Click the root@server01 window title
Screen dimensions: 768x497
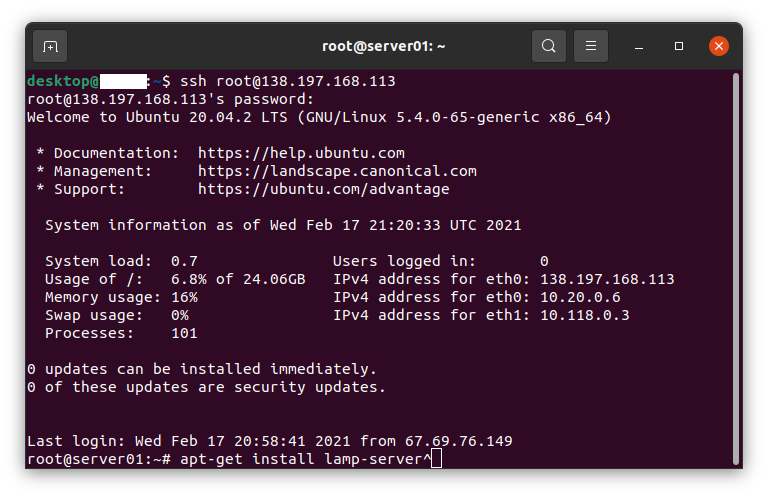pyautogui.click(x=384, y=46)
